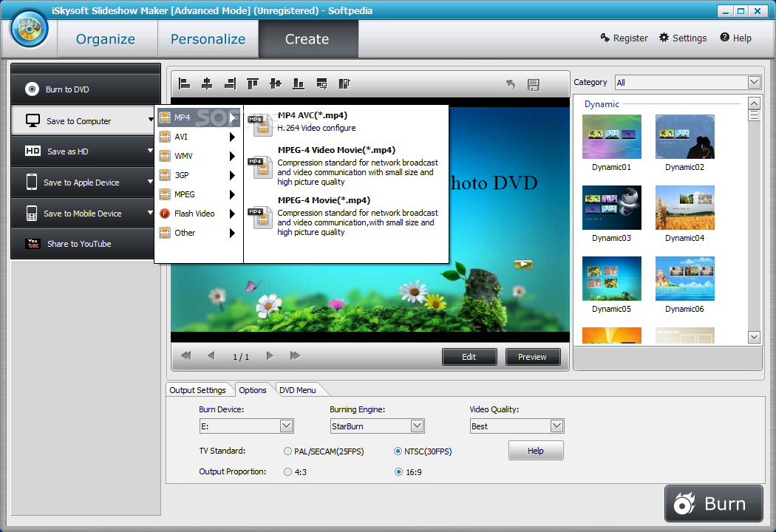
Task: Open the DVD Menu tab
Action: 298,390
